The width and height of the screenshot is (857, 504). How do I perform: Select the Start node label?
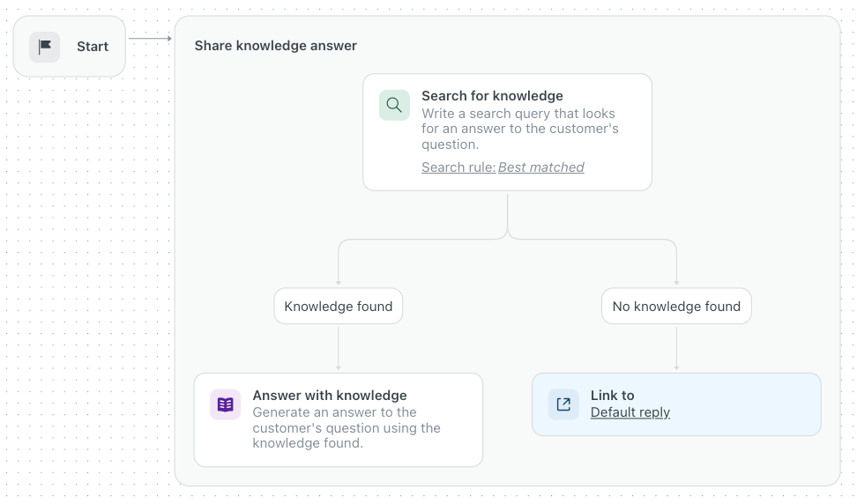(x=93, y=47)
